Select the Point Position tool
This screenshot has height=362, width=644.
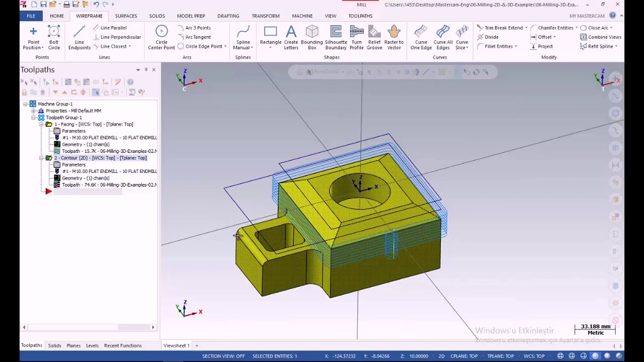pos(33,38)
